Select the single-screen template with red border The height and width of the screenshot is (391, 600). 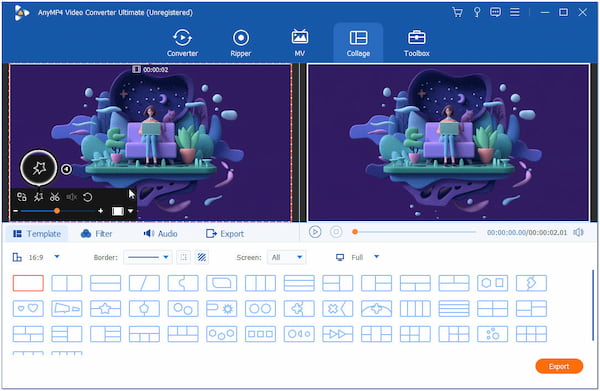28,283
